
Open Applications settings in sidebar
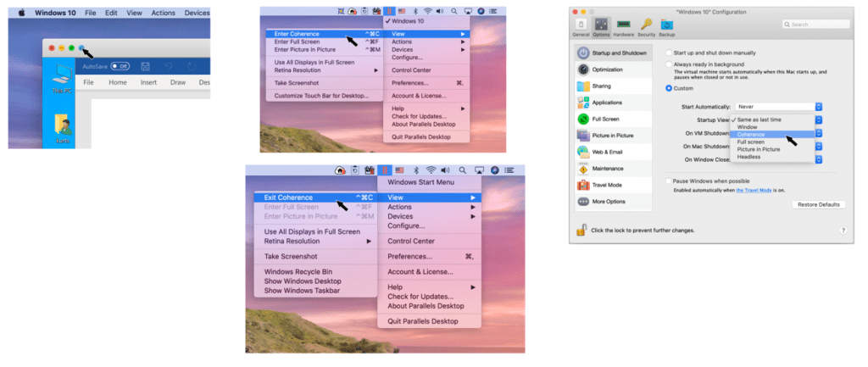pyautogui.click(x=613, y=103)
